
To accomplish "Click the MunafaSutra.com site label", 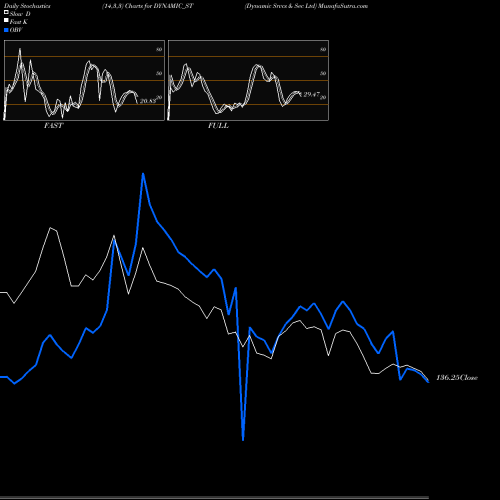I will tap(343, 6).
